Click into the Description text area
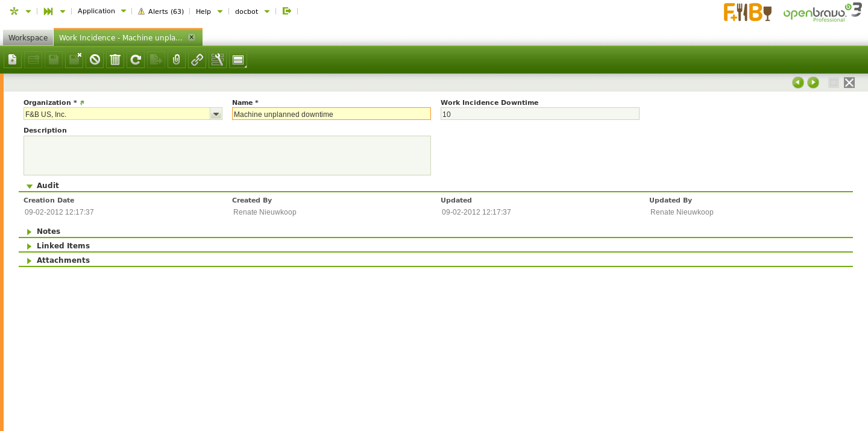 coord(227,156)
